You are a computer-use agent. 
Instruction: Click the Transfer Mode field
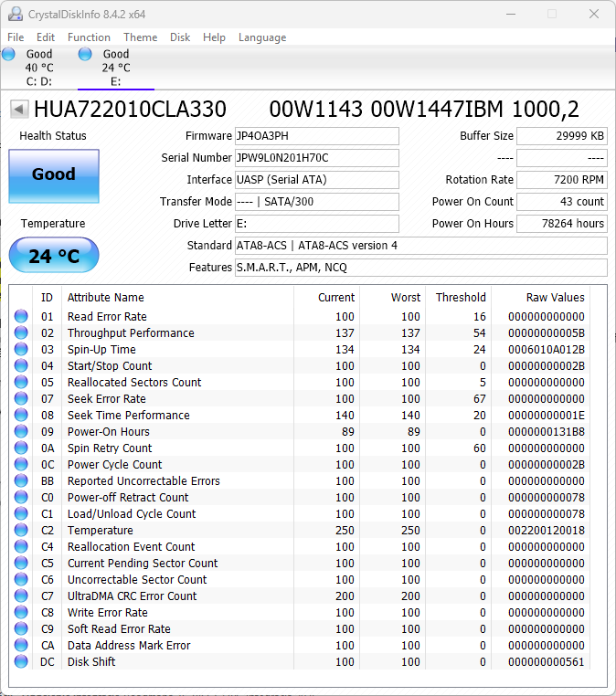point(316,202)
